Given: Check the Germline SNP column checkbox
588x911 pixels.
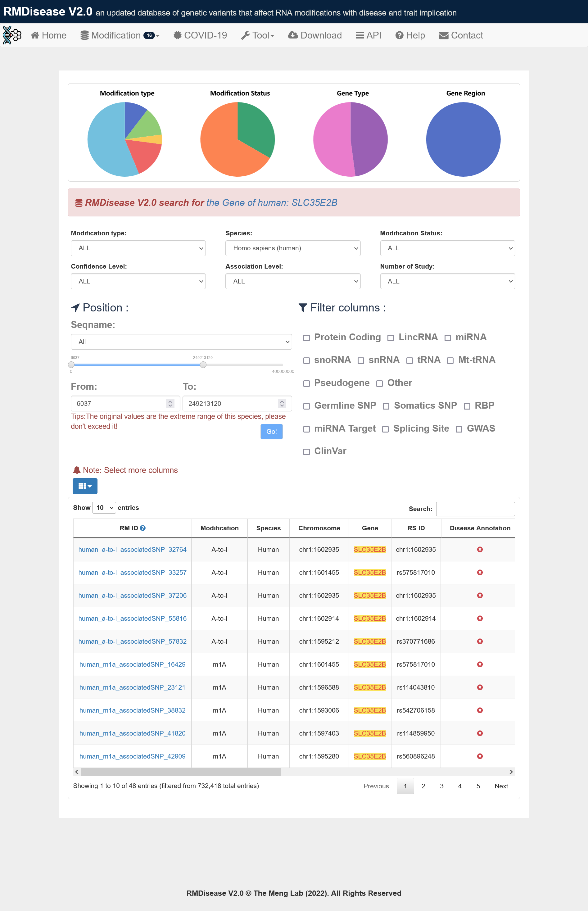Looking at the screenshot, I should coord(306,406).
